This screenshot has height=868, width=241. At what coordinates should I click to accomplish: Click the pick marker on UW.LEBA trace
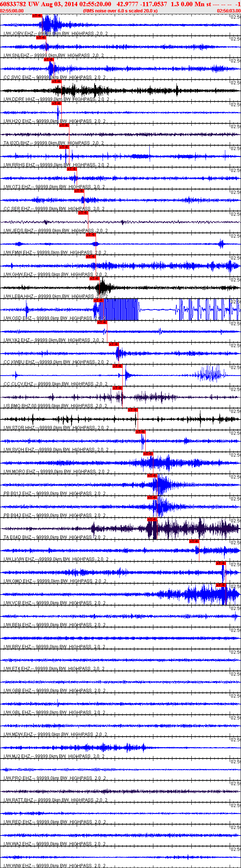[x=95, y=279]
